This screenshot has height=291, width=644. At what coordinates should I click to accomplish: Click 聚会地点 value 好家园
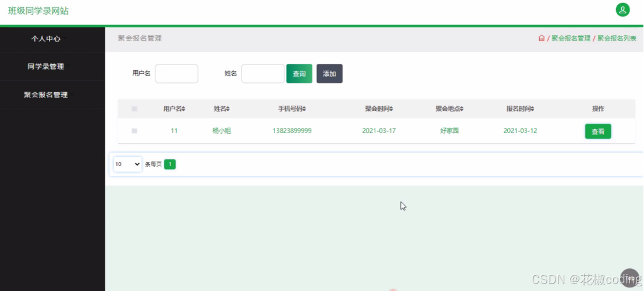point(449,131)
